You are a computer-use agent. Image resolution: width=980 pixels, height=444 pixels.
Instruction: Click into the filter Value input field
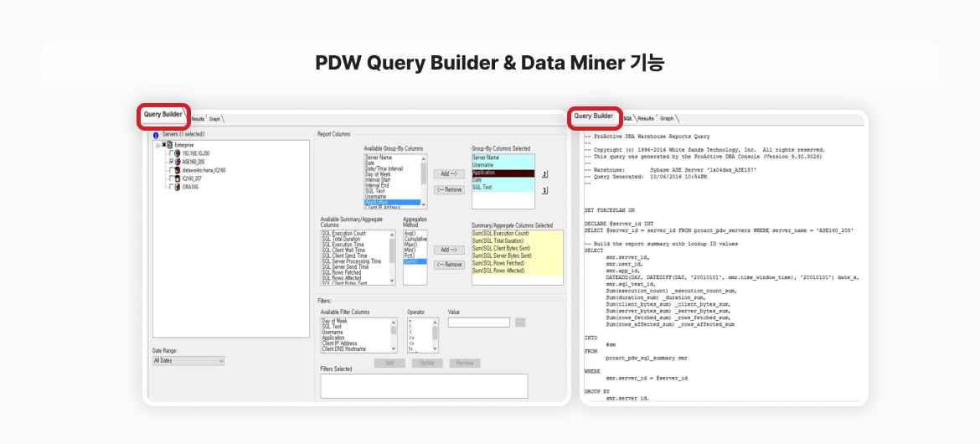(x=479, y=322)
